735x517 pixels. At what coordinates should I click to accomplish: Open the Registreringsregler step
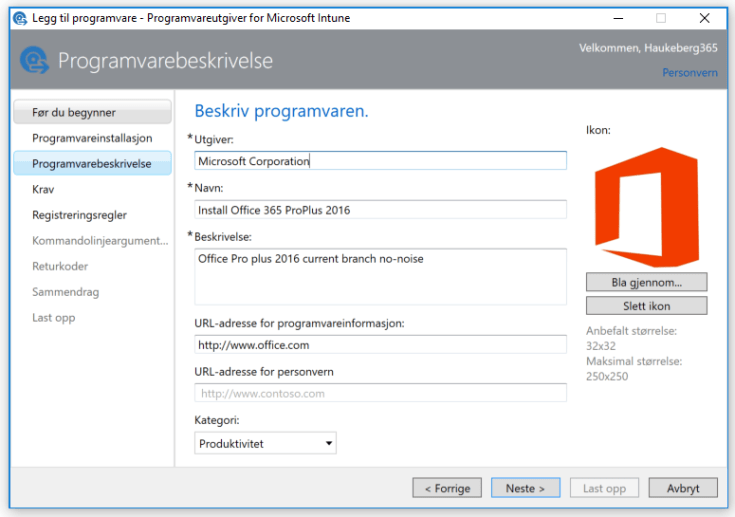pyautogui.click(x=80, y=214)
